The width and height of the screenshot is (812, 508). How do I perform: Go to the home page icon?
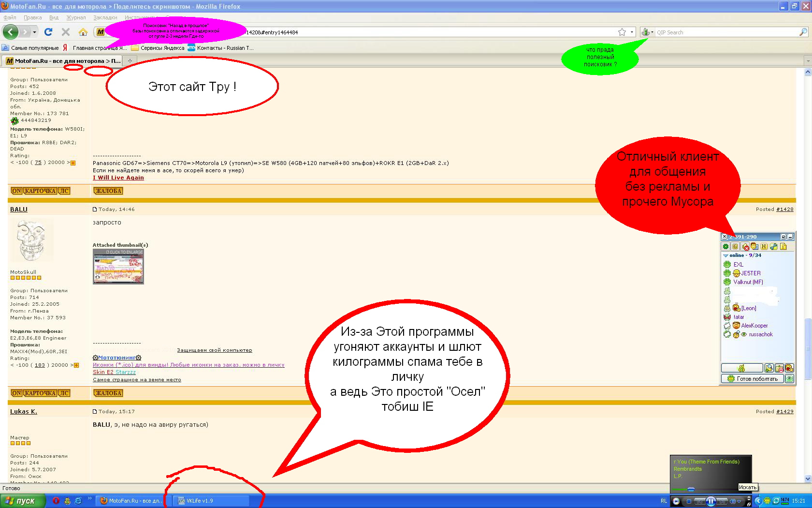(x=83, y=32)
